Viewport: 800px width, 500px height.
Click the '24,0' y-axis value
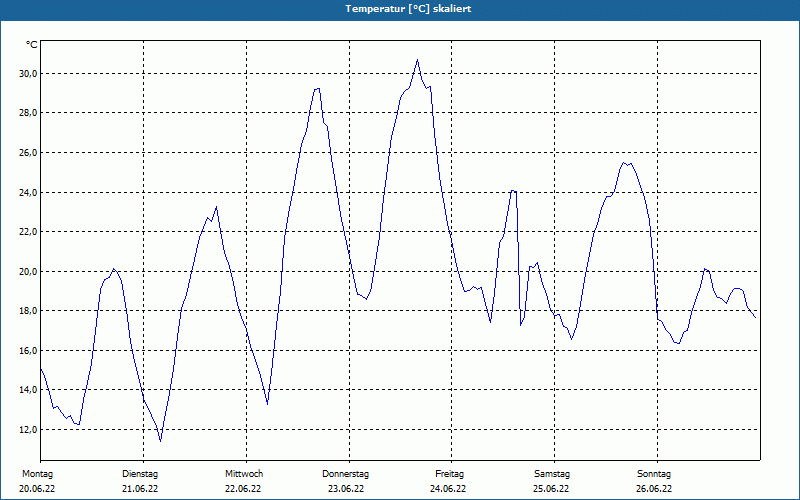28,192
